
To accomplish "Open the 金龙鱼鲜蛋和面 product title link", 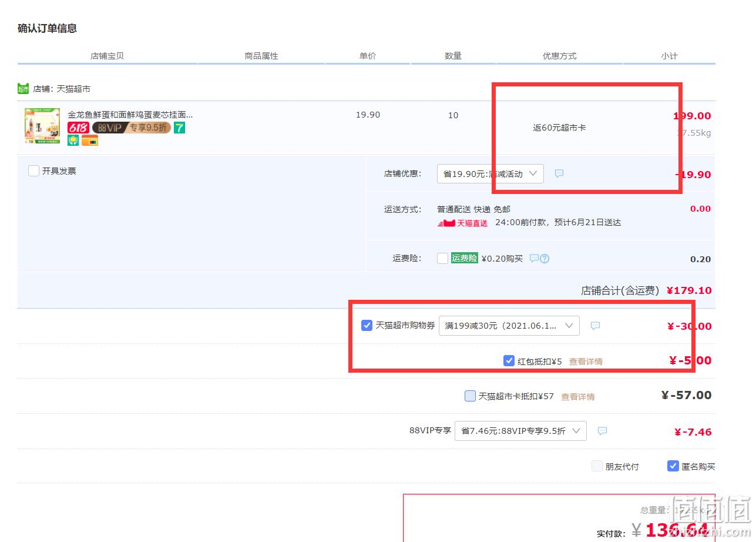I will (x=130, y=115).
